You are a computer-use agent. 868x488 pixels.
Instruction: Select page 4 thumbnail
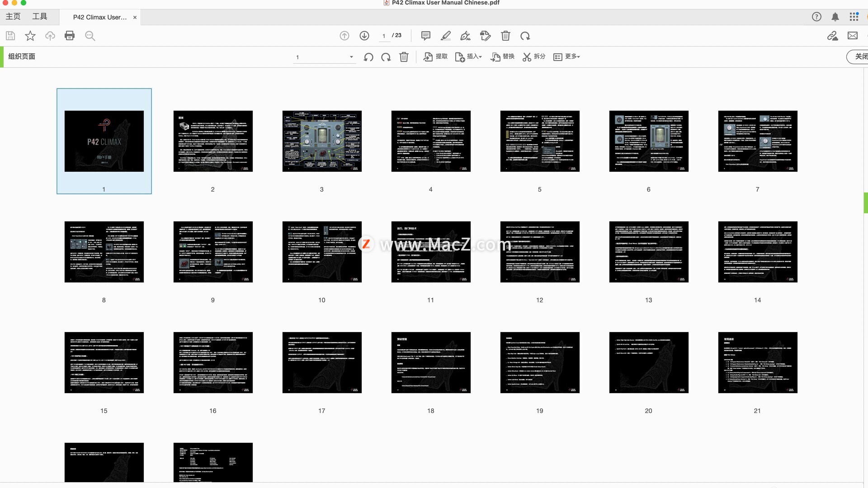click(431, 141)
